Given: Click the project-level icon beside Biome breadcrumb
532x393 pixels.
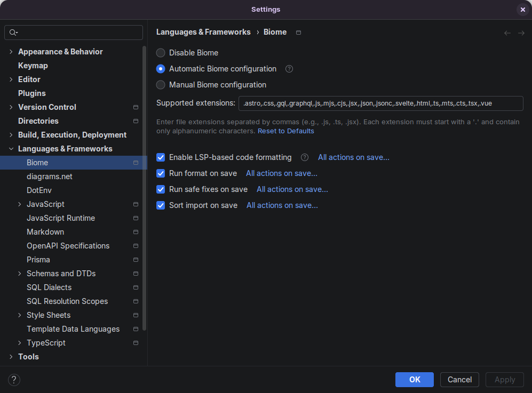Looking at the screenshot, I should pos(298,33).
